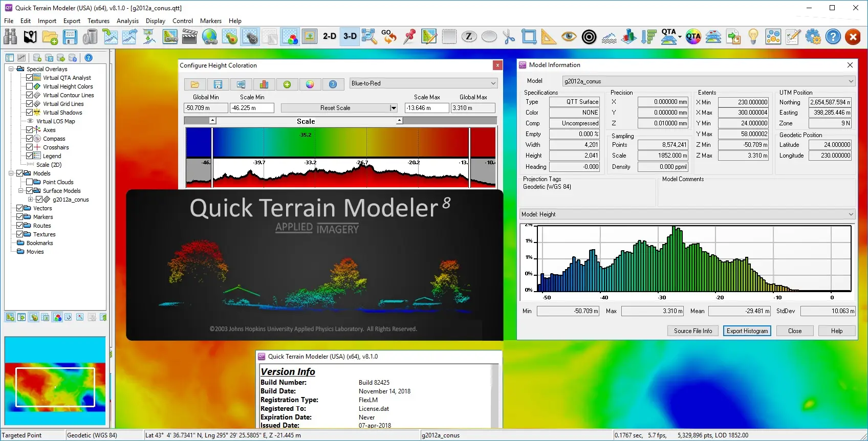The width and height of the screenshot is (868, 441).
Task: Click the magnifier zoom extents icon
Action: [x=370, y=37]
